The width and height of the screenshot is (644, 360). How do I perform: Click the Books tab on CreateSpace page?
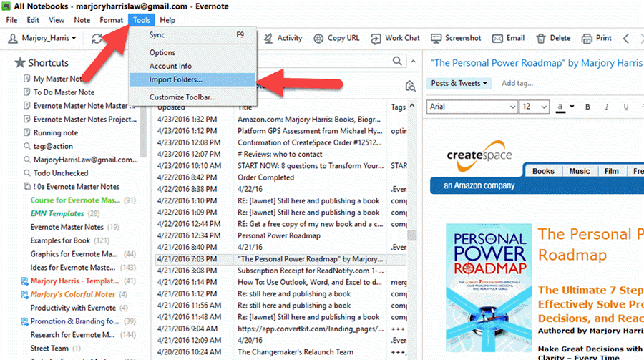pyautogui.click(x=543, y=171)
